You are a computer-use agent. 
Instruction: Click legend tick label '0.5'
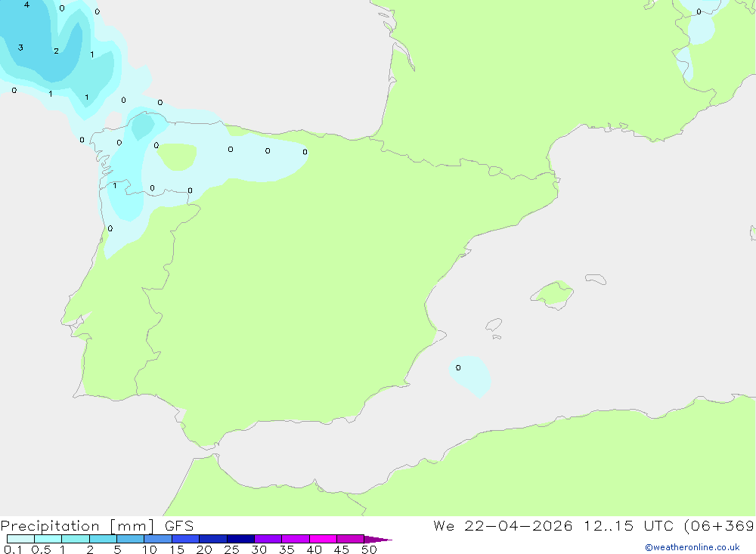(x=41, y=549)
